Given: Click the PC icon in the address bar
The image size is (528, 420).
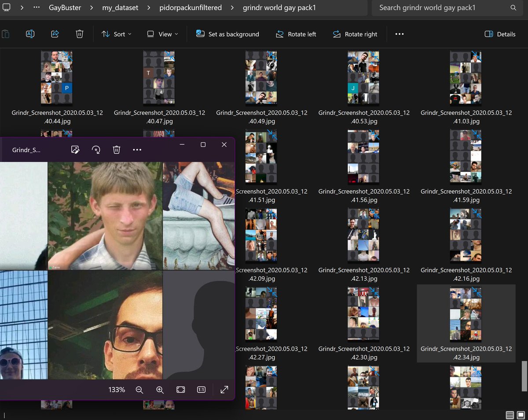Looking at the screenshot, I should pos(6,7).
